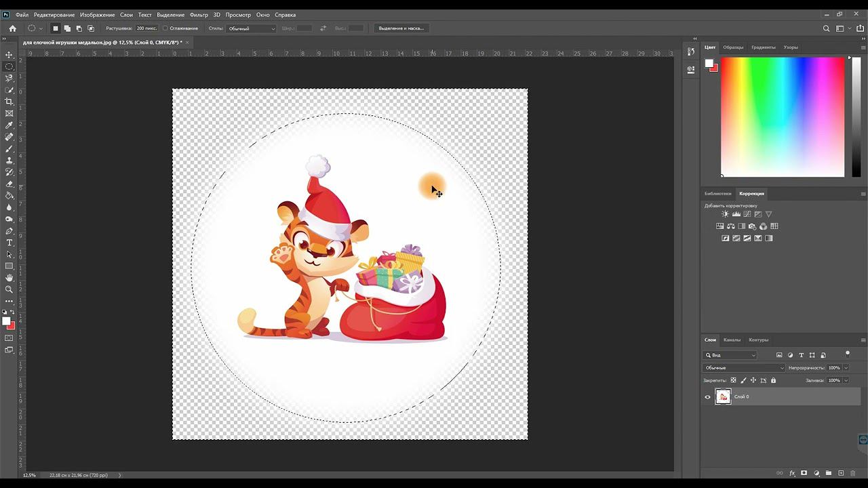Select the Elliptical Marquee tool in toolbar
868x488 pixels.
9,66
